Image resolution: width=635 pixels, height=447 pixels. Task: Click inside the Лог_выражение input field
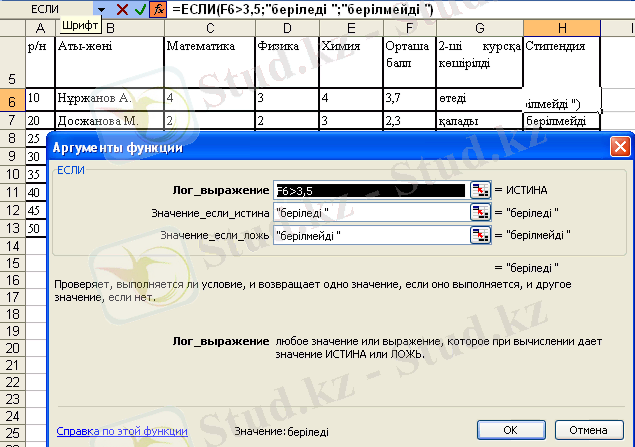coord(368,190)
